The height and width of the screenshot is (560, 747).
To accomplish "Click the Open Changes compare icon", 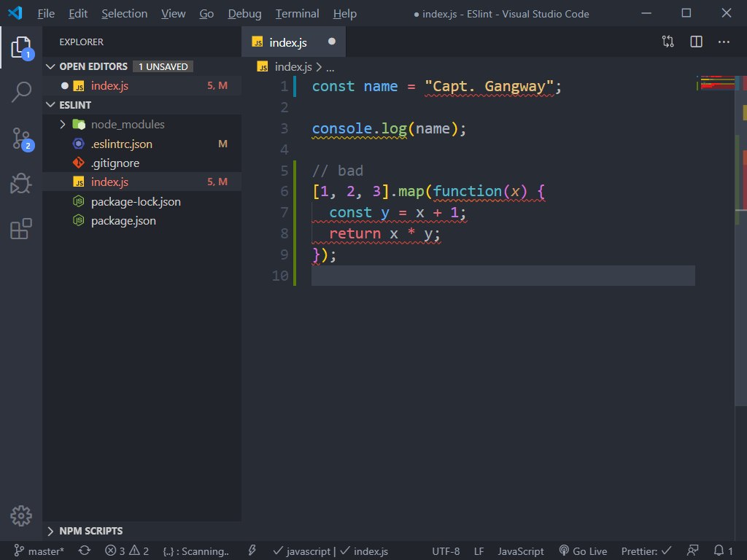I will coord(668,42).
